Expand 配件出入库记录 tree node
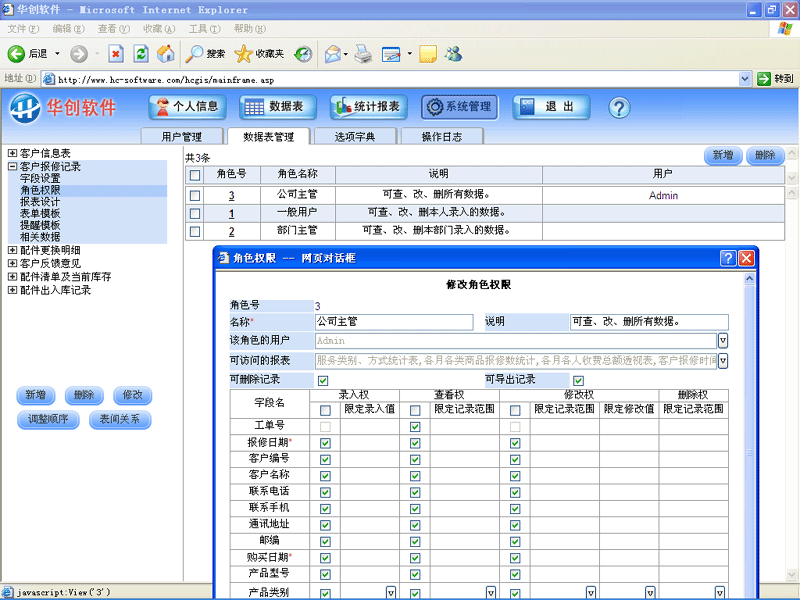This screenshot has height=600, width=800. point(12,290)
